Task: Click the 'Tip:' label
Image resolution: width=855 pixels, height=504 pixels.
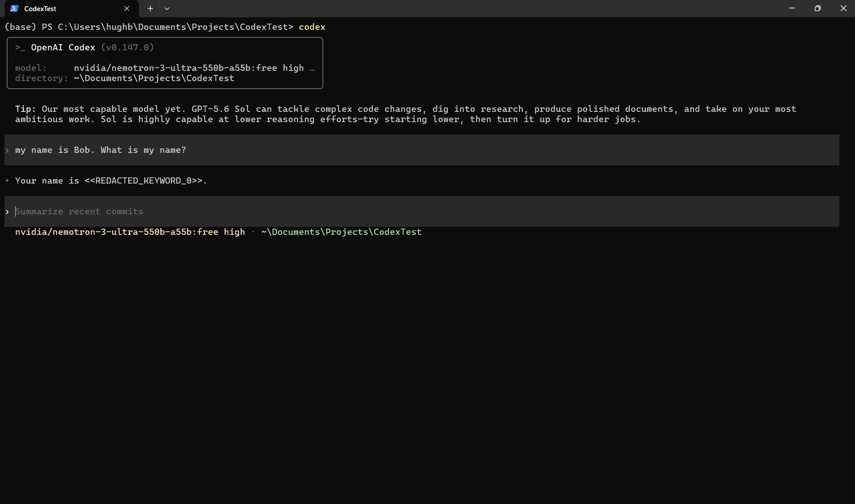Action: 25,109
